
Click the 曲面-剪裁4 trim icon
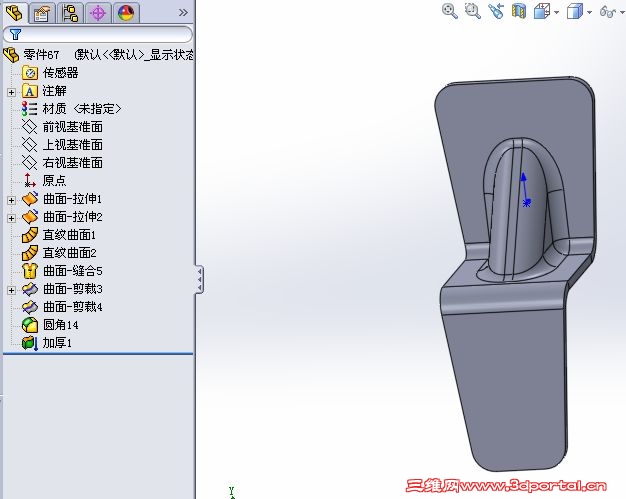point(30,307)
